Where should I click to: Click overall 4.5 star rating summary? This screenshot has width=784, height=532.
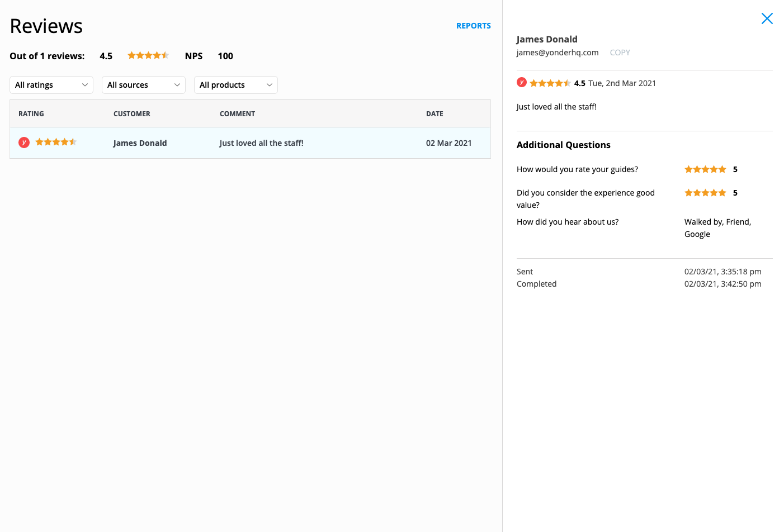[148, 55]
